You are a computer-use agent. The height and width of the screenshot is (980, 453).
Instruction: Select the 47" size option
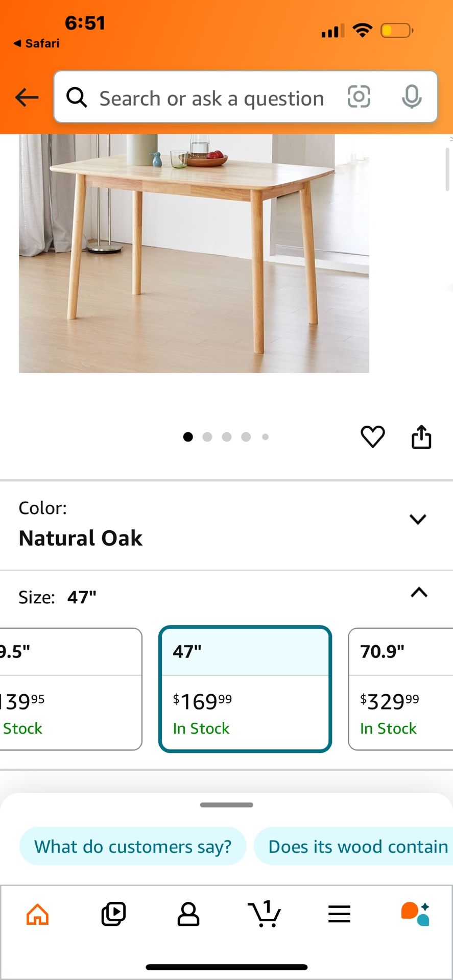click(245, 689)
